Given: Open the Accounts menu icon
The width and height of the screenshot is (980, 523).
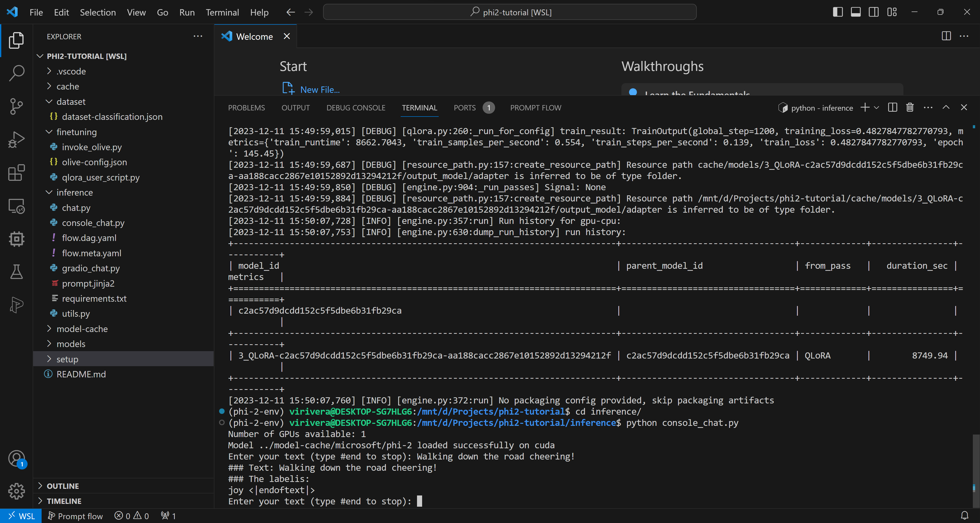Looking at the screenshot, I should [x=16, y=459].
